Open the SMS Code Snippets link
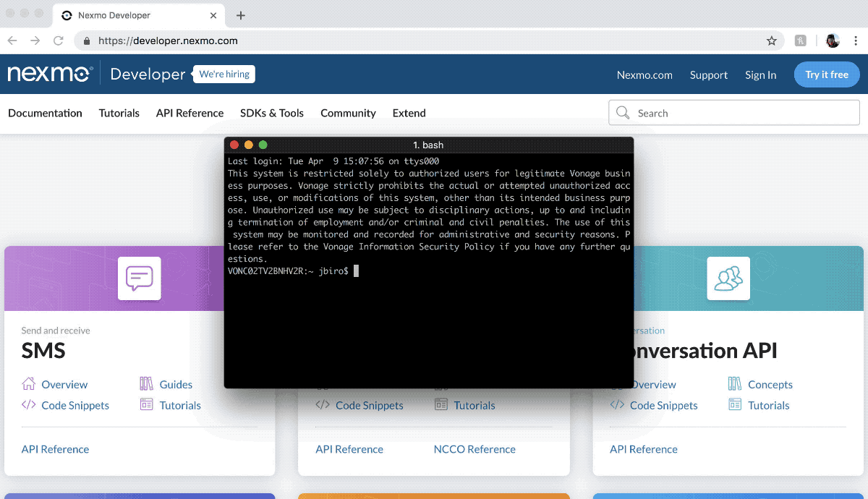Viewport: 868px width, 499px height. [75, 406]
